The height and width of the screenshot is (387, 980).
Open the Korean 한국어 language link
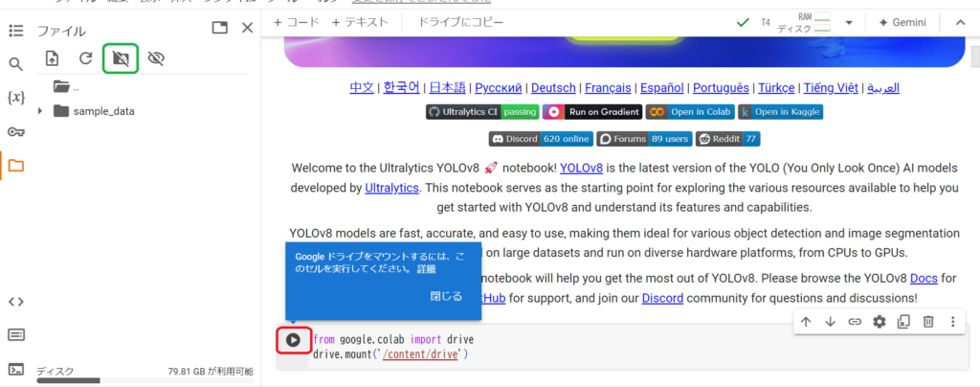[x=401, y=87]
